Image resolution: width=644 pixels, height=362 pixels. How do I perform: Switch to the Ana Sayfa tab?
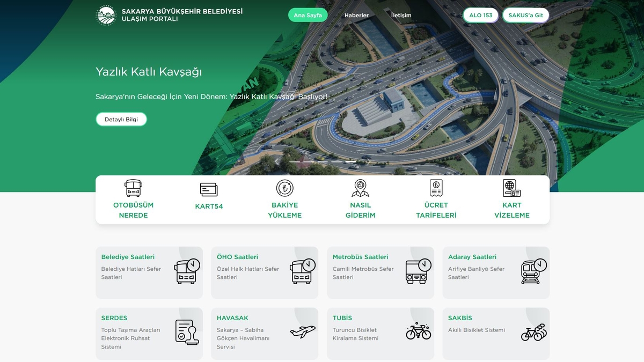pyautogui.click(x=308, y=15)
